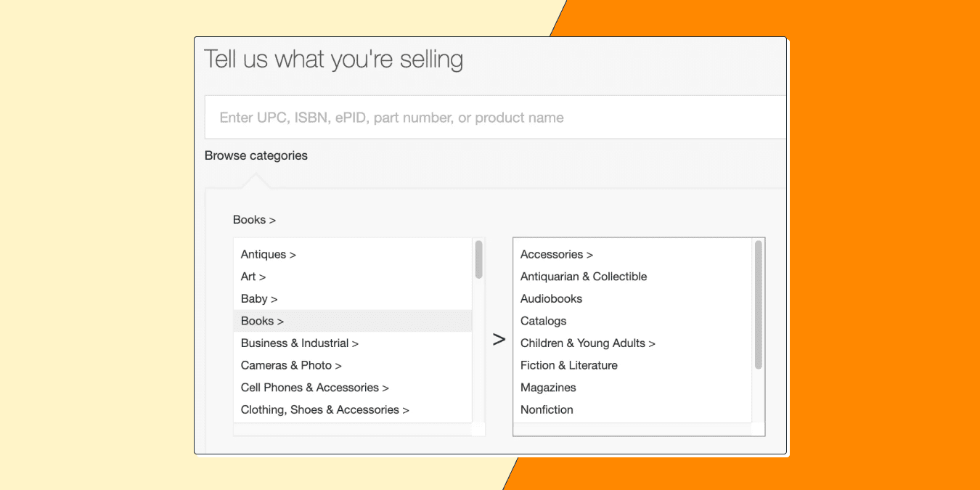This screenshot has height=490, width=980.
Task: Select the Catalogs subcategory
Action: coord(543,320)
